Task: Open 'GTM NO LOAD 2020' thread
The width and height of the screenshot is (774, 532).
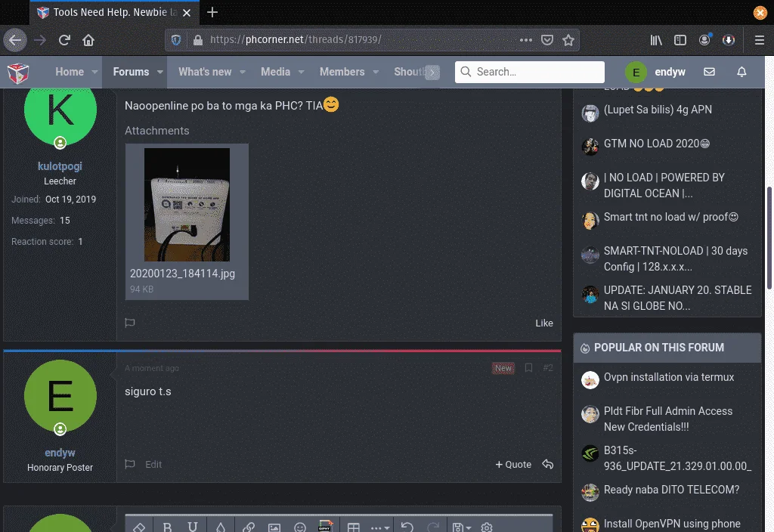Action: tap(657, 144)
